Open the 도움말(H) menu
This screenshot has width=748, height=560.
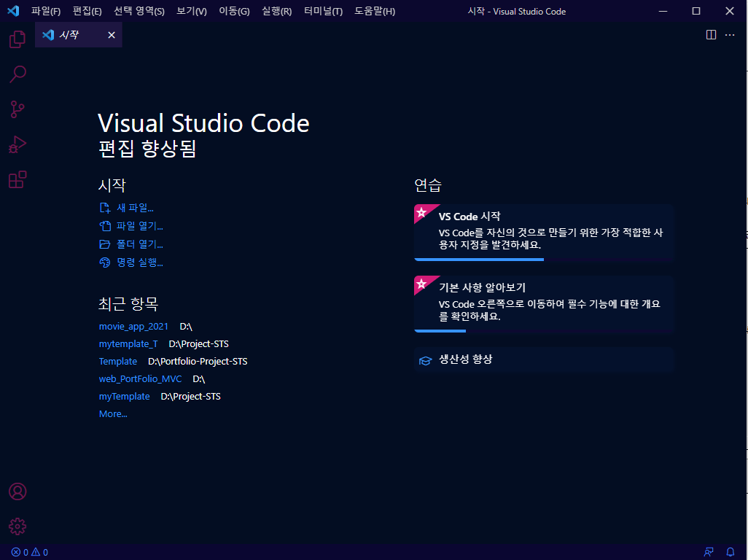tap(375, 11)
